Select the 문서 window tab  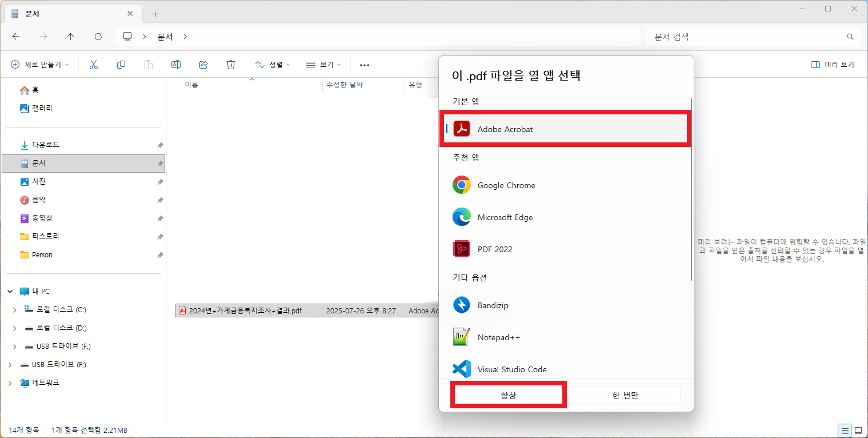pyautogui.click(x=73, y=14)
